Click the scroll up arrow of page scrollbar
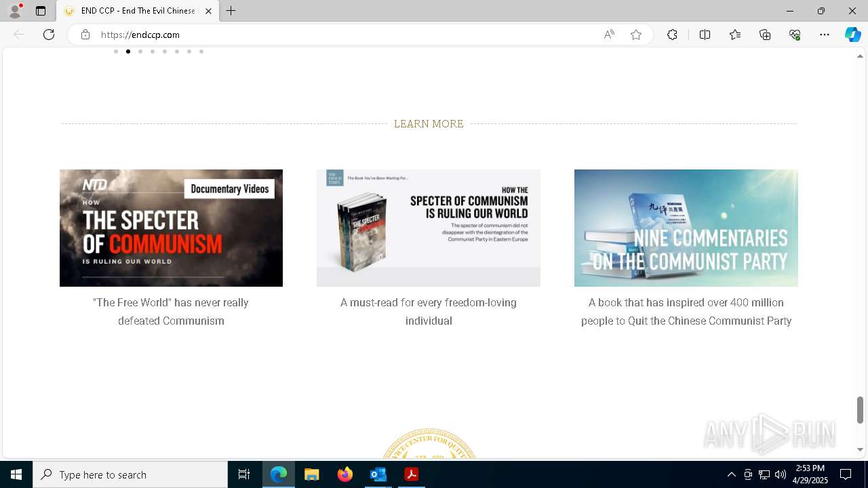 click(860, 56)
